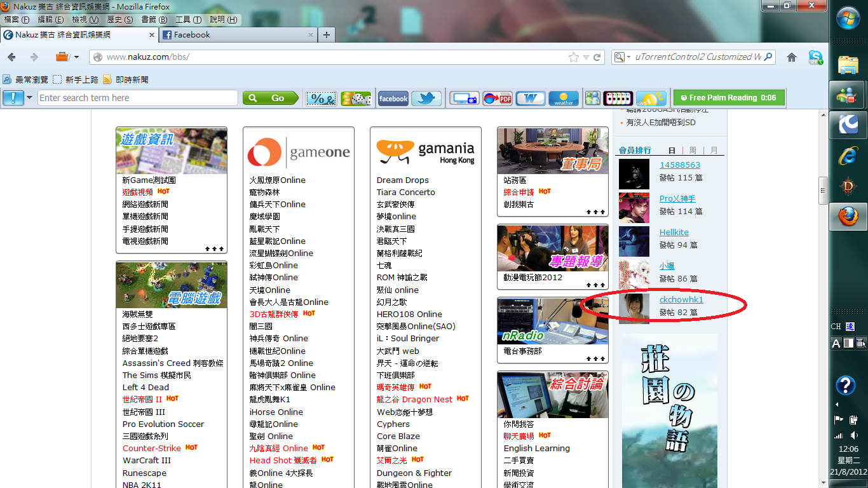Open the 工具 (T) menu
868x488 pixels.
tap(188, 20)
